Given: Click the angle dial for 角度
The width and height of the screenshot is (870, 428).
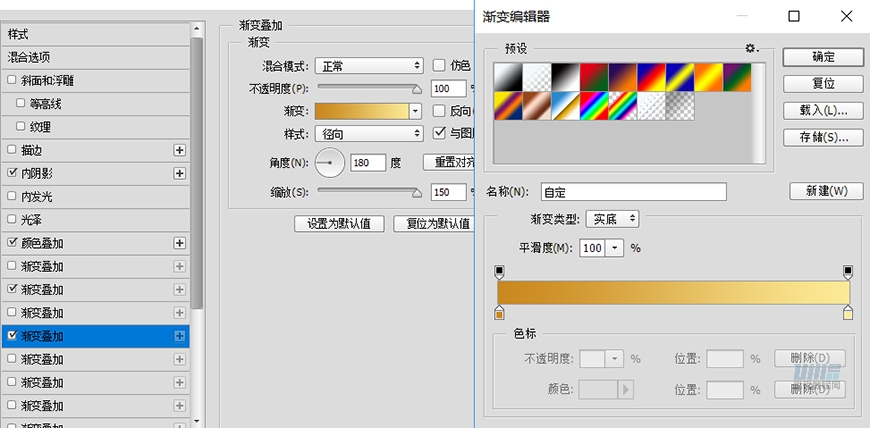Looking at the screenshot, I should pyautogui.click(x=330, y=163).
